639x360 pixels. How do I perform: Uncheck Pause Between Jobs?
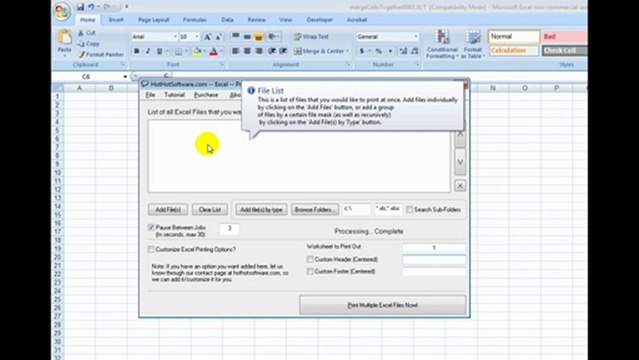[151, 227]
